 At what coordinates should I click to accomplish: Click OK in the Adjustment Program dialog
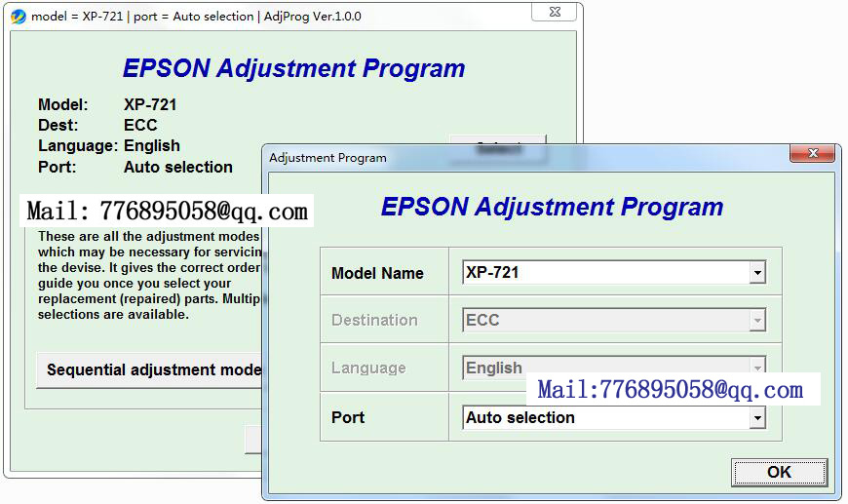pos(779,472)
